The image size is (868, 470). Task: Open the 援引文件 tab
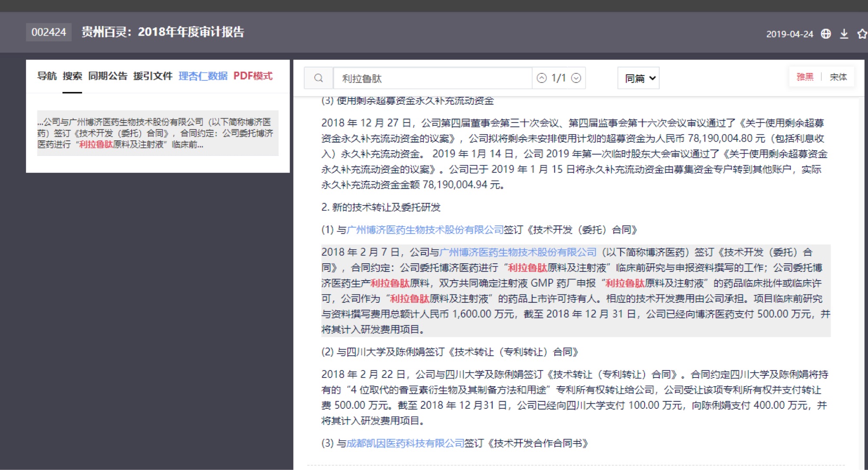click(153, 76)
